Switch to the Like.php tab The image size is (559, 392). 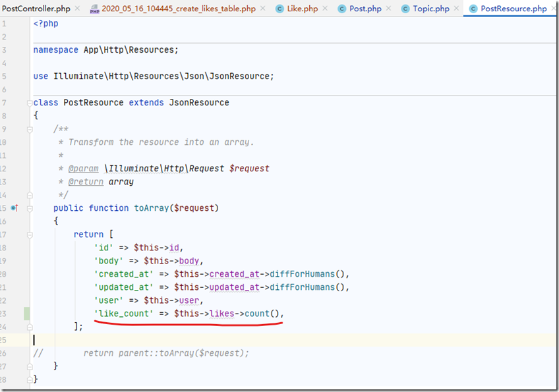coord(303,9)
